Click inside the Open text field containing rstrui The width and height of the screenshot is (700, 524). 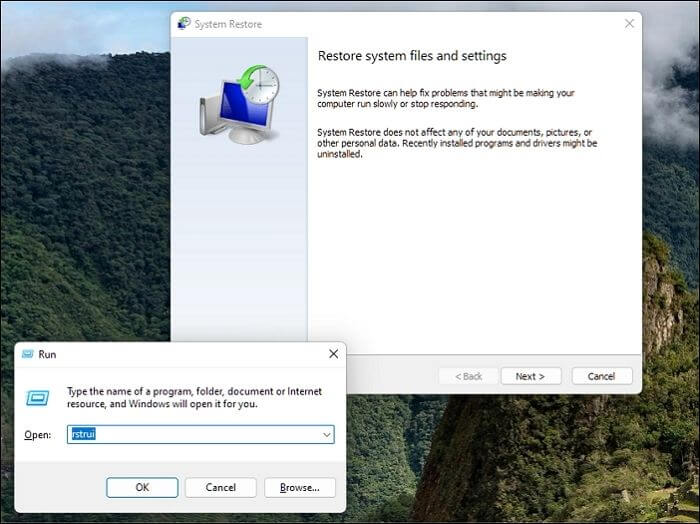point(190,434)
